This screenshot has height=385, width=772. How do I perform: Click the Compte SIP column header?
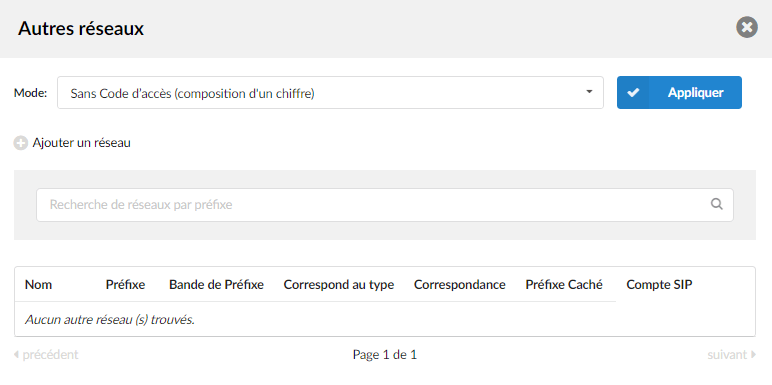(x=659, y=285)
